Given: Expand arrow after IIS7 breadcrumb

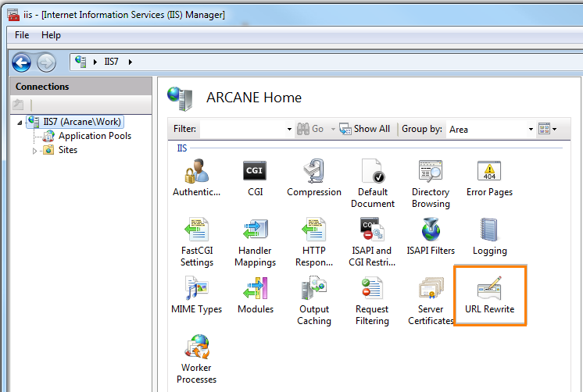Looking at the screenshot, I should coord(131,62).
